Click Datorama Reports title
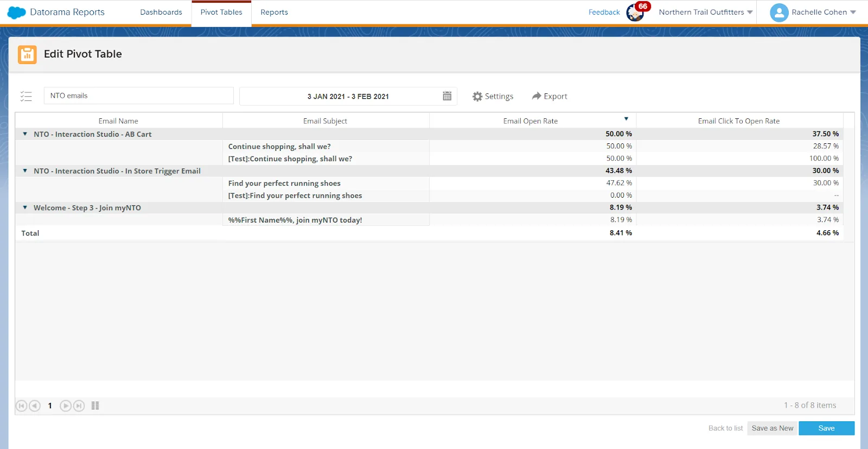The height and width of the screenshot is (449, 868). click(x=67, y=12)
